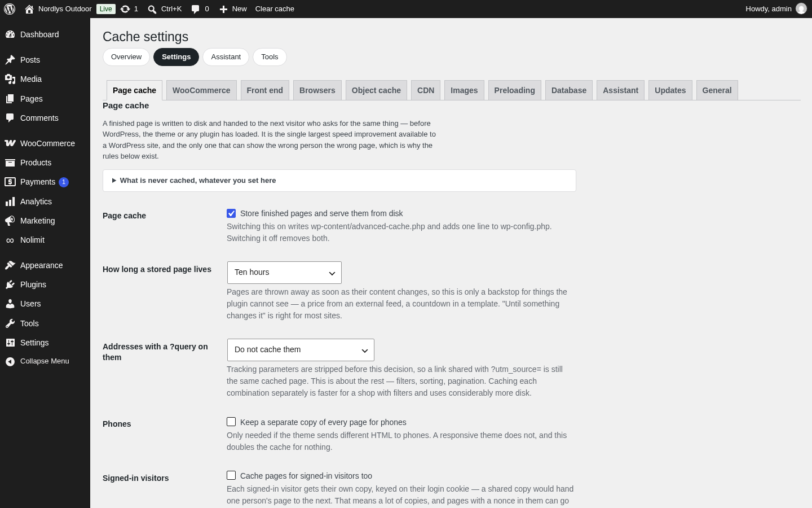Click the Settings sliders icon in sidebar
The width and height of the screenshot is (812, 508).
pyautogui.click(x=10, y=343)
